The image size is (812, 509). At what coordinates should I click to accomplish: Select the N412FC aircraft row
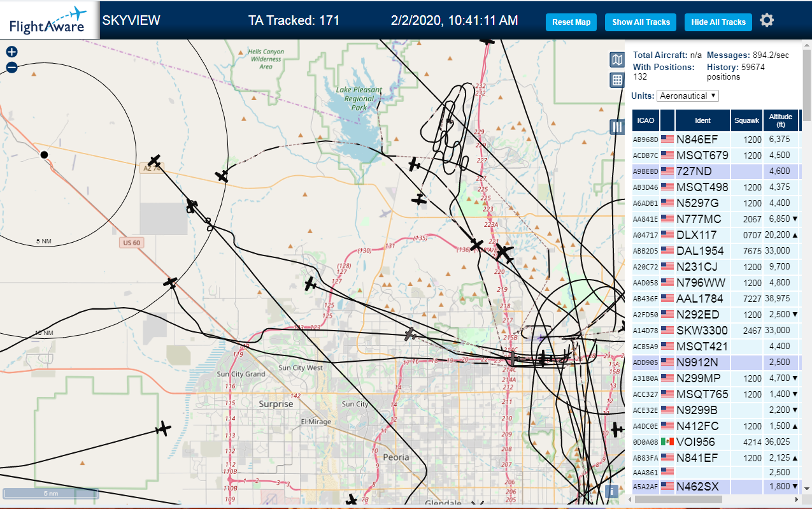tap(716, 426)
